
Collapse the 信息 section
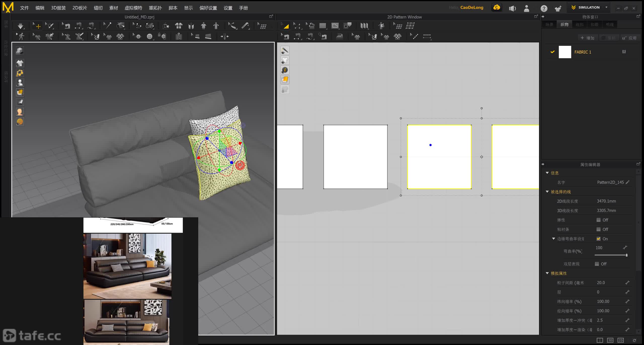[x=547, y=173]
